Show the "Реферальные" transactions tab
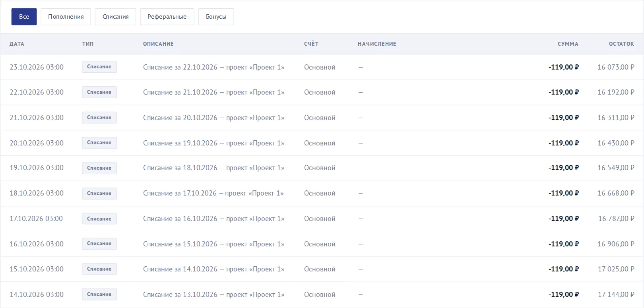The width and height of the screenshot is (644, 308). click(167, 17)
